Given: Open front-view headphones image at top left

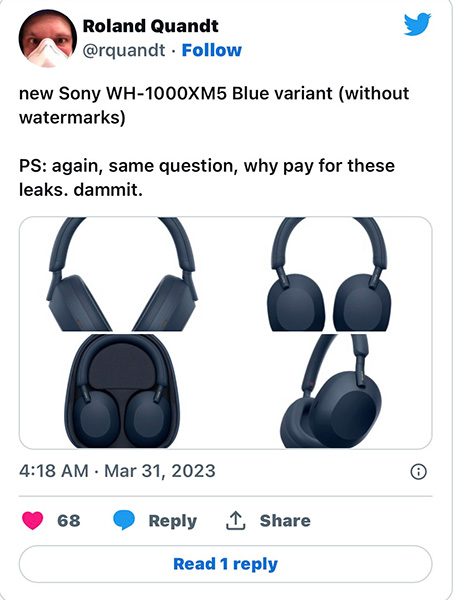Looking at the screenshot, I should pyautogui.click(x=122, y=274).
